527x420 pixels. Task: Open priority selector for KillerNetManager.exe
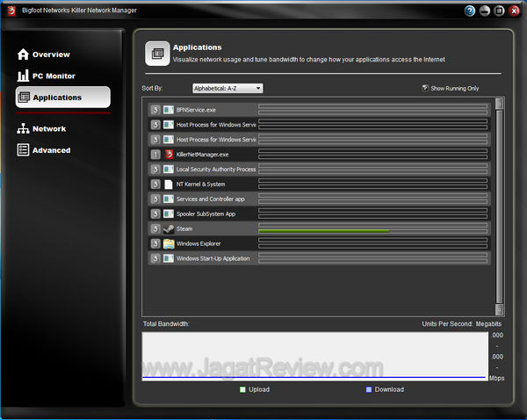click(155, 154)
